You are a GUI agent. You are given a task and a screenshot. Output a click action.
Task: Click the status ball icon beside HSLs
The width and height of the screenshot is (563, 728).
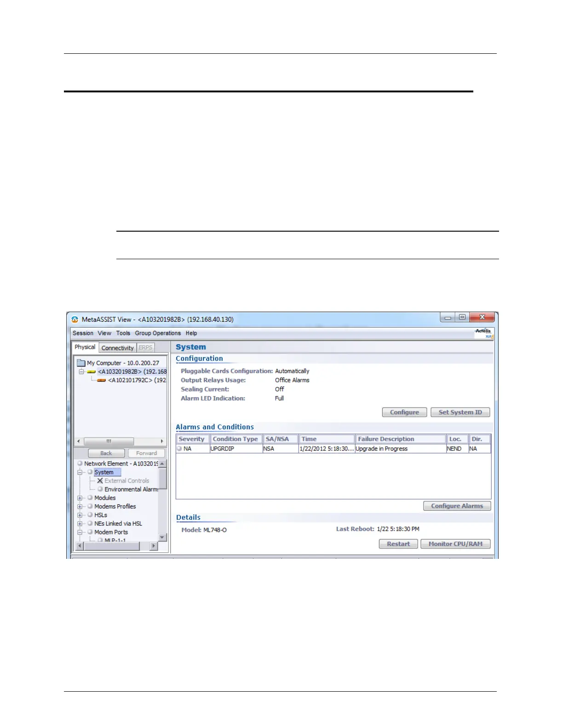[x=90, y=515]
